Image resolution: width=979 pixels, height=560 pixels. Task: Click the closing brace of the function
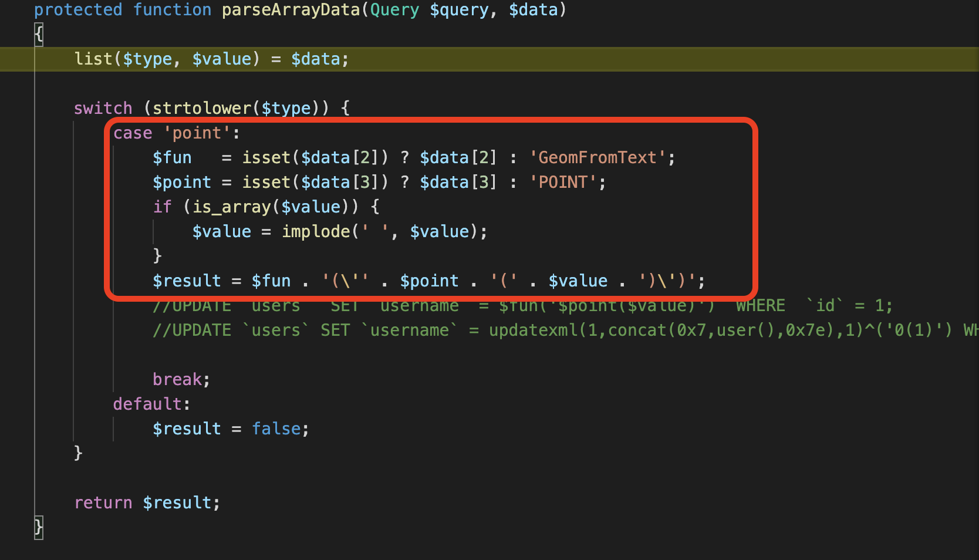39,527
